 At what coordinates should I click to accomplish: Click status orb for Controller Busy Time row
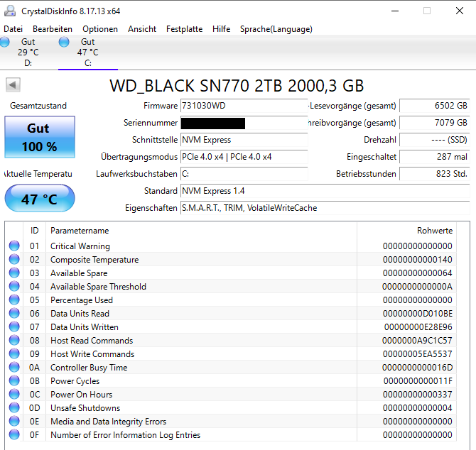14,367
